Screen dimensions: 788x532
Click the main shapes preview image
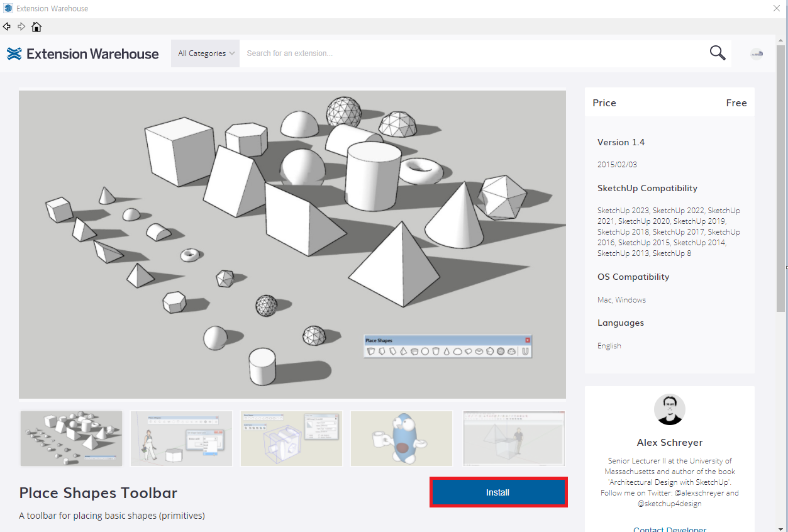click(292, 245)
